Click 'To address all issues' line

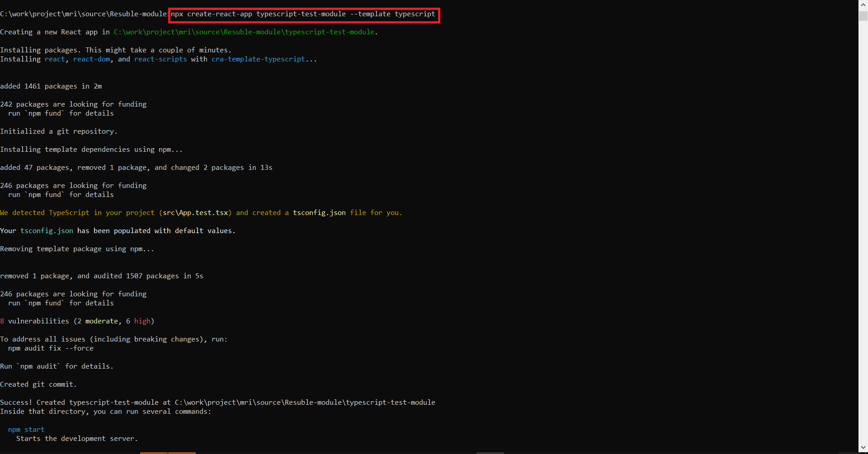(x=114, y=339)
